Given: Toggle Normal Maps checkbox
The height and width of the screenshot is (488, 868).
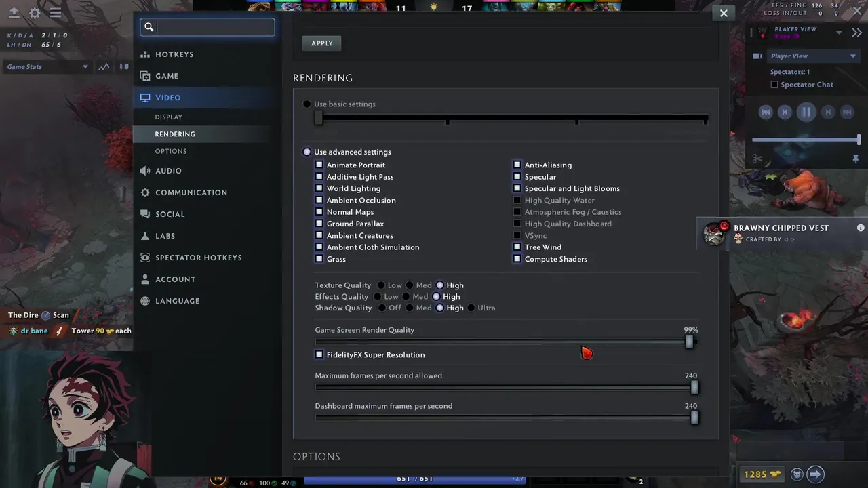Looking at the screenshot, I should click(x=319, y=212).
